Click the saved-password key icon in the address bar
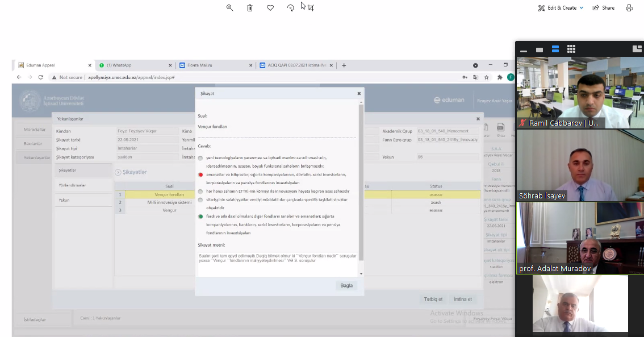Screen dimensions: 644x337 465,77
